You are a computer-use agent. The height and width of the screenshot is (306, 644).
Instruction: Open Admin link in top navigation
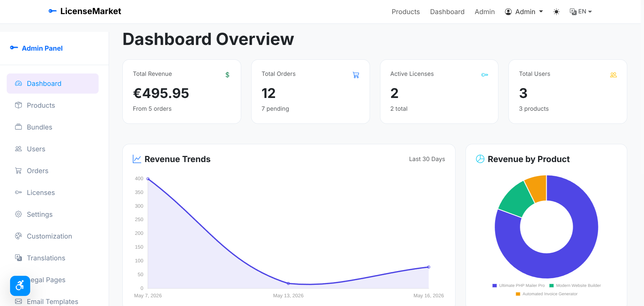[485, 12]
